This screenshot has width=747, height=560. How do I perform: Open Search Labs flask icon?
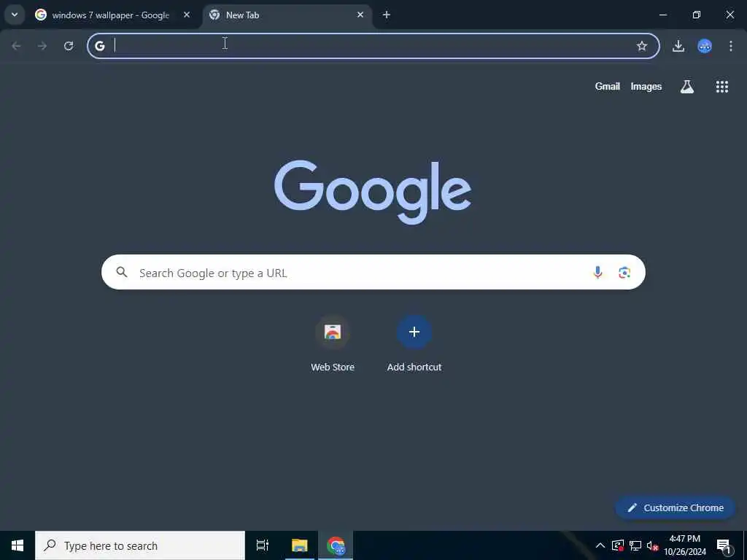click(687, 86)
